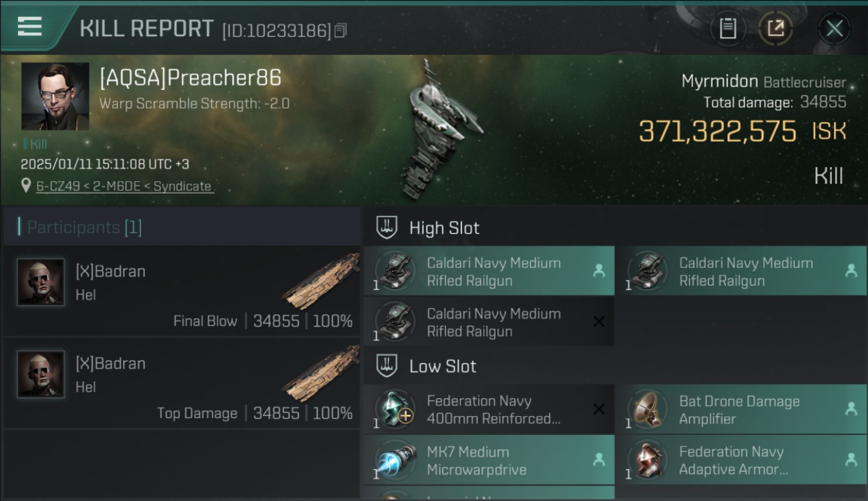Screen dimensions: 868x501
Task: Copy the kill report ID
Action: coord(341,31)
